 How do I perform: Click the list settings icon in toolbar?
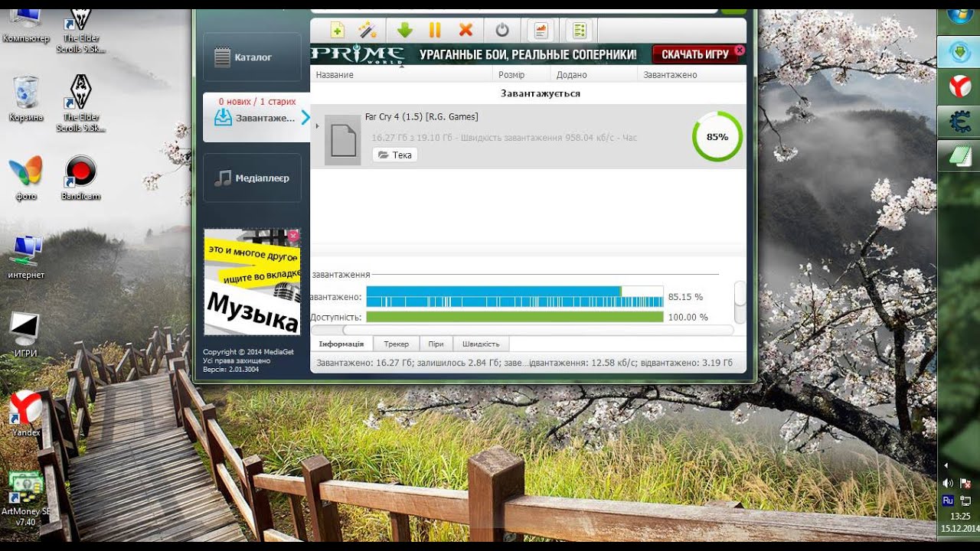click(x=580, y=31)
